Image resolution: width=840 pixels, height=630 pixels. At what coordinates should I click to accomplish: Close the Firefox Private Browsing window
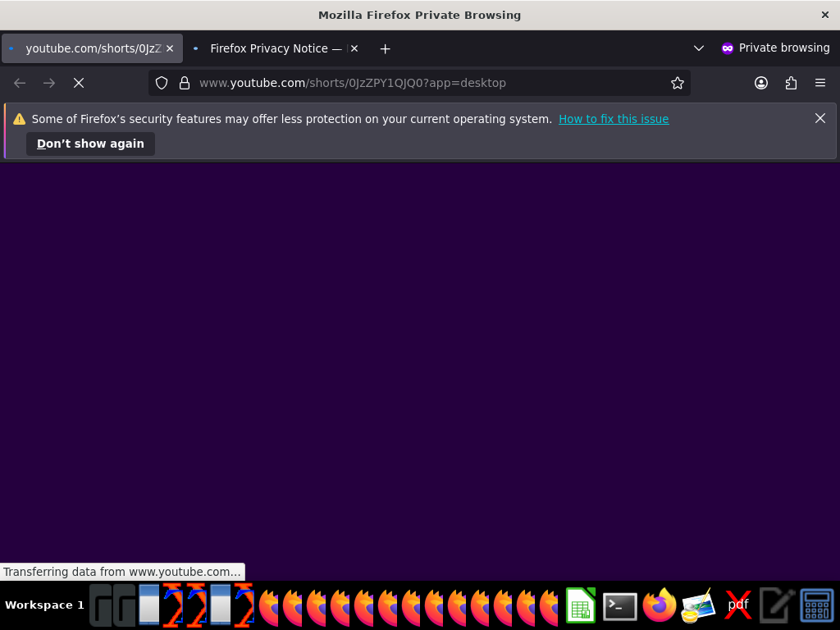(x=825, y=15)
